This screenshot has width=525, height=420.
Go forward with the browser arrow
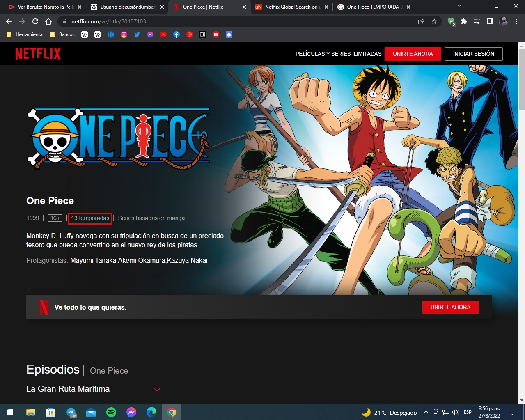(22, 21)
